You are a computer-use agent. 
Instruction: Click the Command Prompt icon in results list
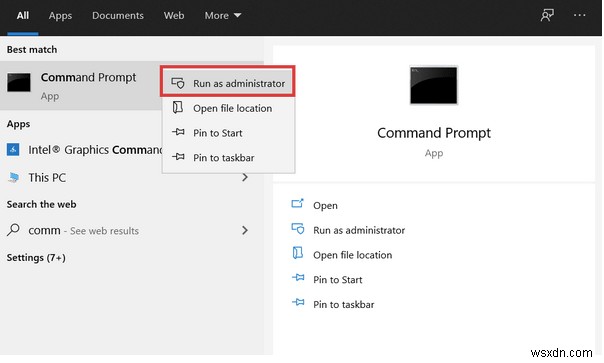pos(18,82)
